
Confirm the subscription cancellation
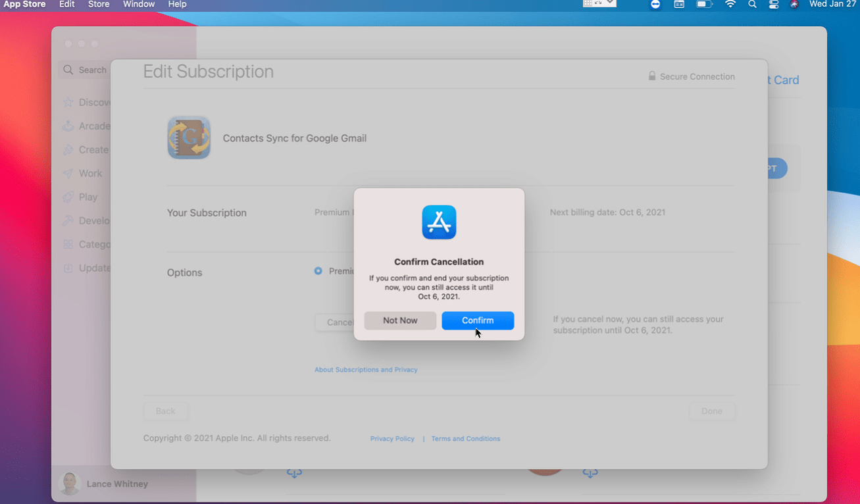[478, 320]
